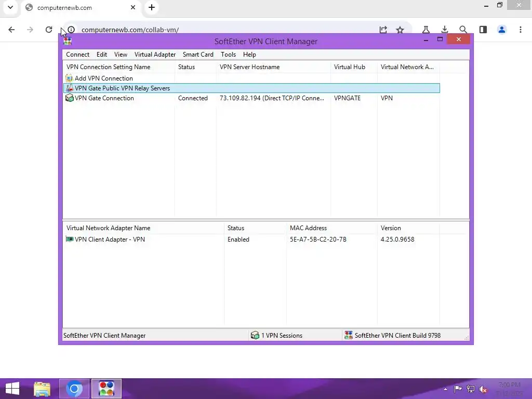The image size is (532, 399).
Task: Click 1 VPN Sessions status text
Action: (282, 336)
